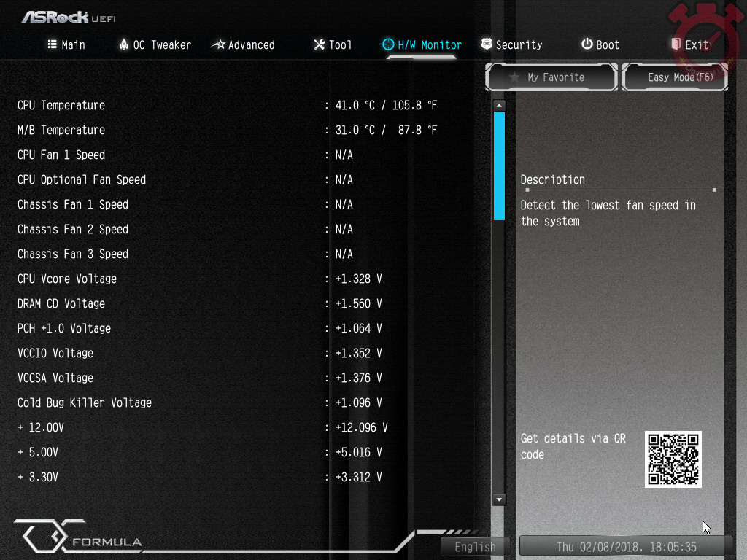
Task: Open the OC Tweaker tab
Action: point(161,45)
